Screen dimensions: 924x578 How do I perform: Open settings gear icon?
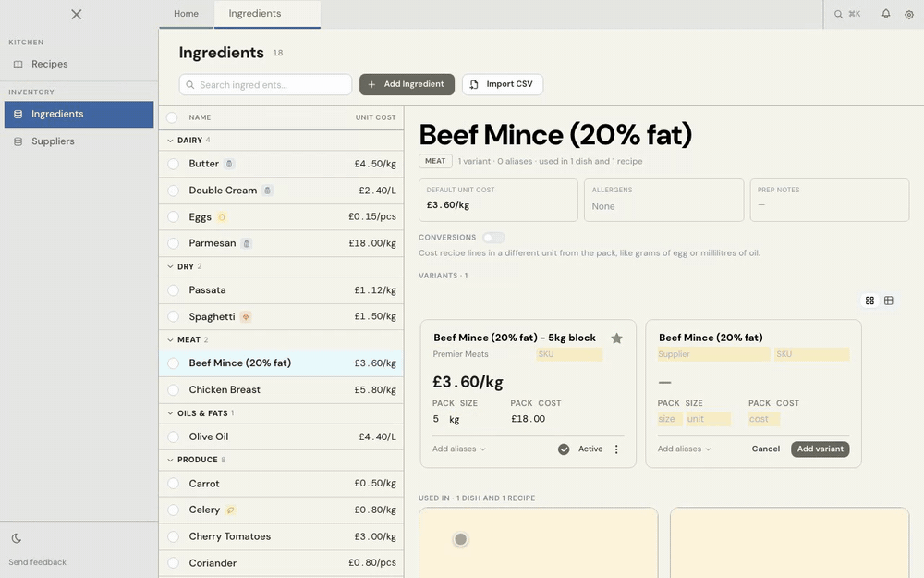tap(908, 15)
